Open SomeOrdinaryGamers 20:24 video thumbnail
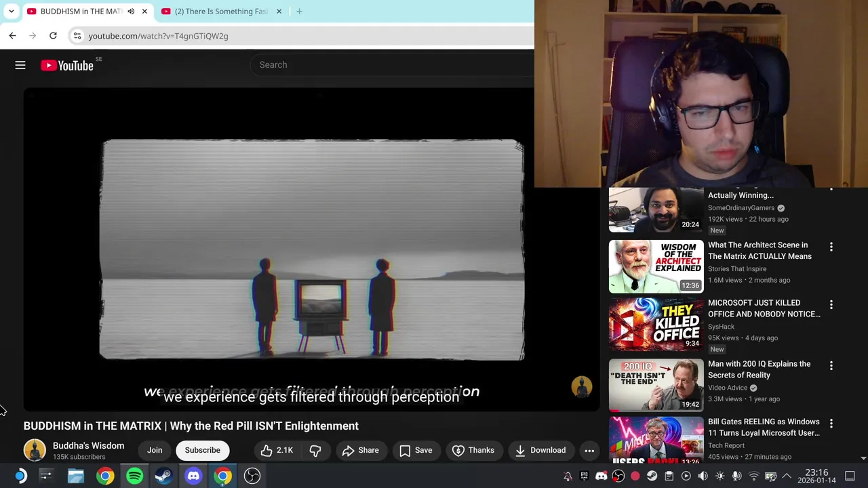868x488 pixels. 656,210
